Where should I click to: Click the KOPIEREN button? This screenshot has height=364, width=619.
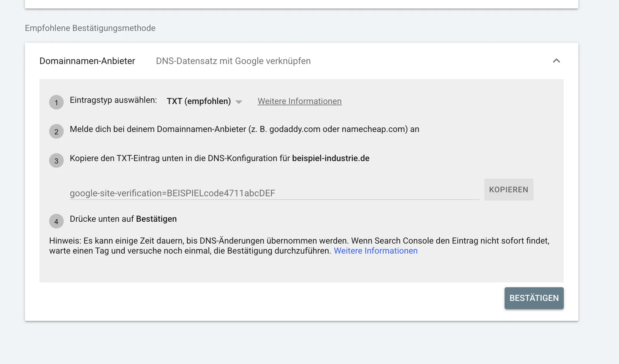(508, 190)
